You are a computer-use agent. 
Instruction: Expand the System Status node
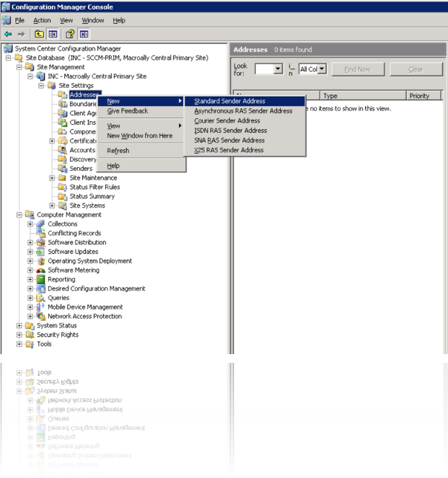[x=19, y=326]
